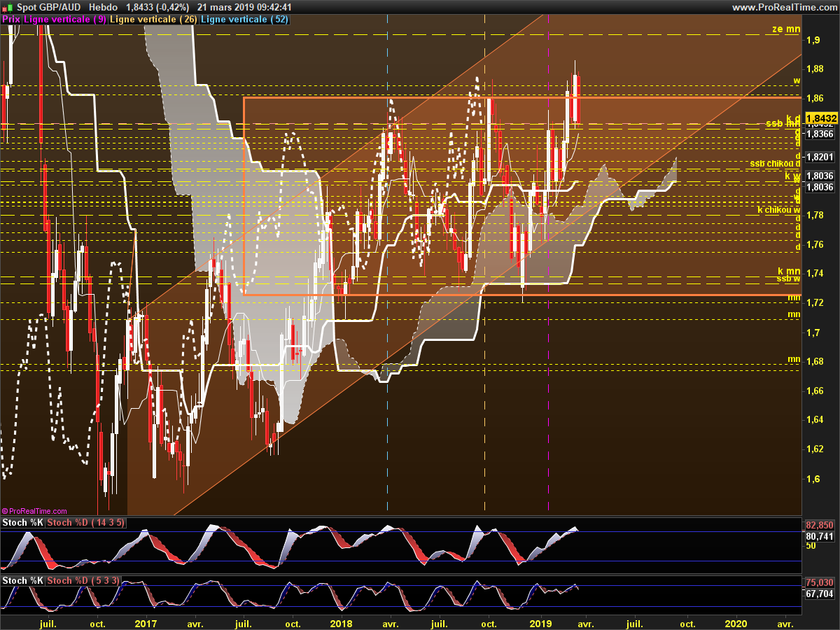
Task: Select the 'ze mn' horizontal level label
Action: point(785,29)
